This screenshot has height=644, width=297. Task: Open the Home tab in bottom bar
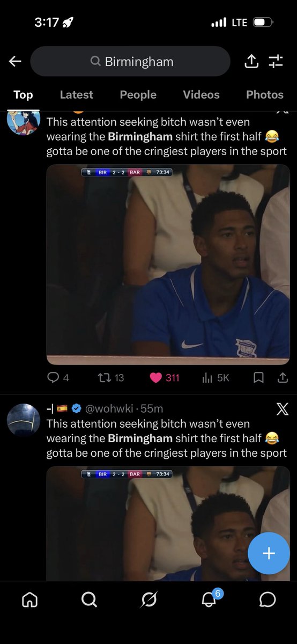(x=30, y=599)
